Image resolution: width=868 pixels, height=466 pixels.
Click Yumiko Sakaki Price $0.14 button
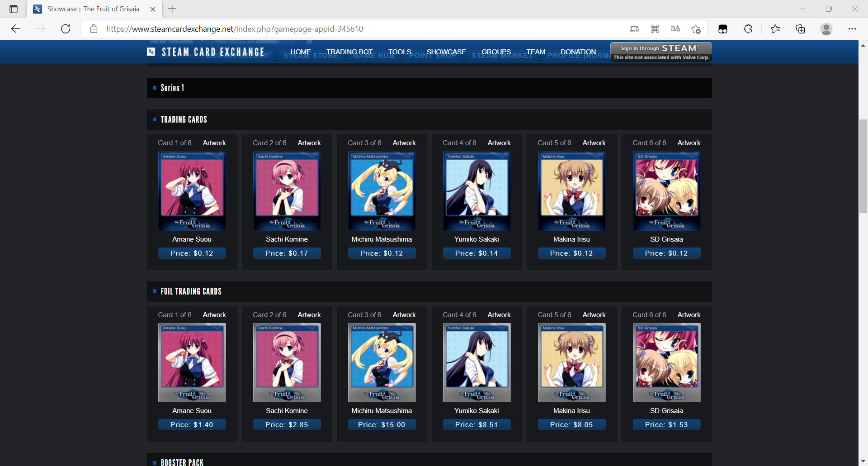[476, 253]
